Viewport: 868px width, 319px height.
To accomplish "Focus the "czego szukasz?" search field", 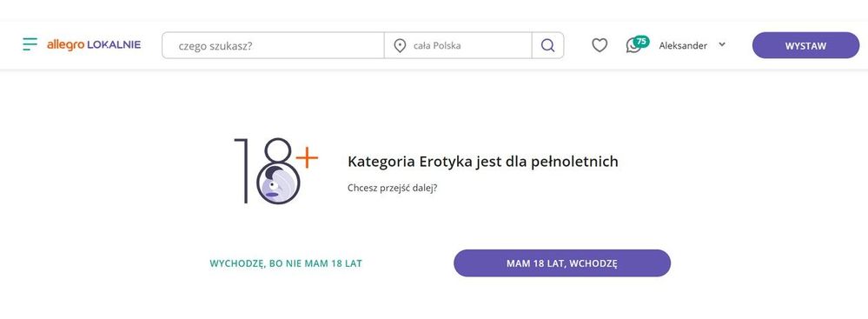I will (273, 45).
